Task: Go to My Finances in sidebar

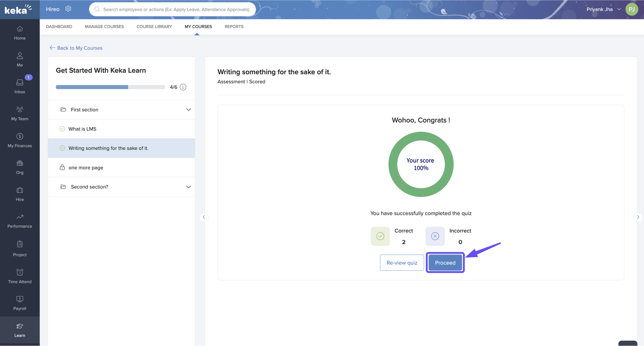Action: point(20,137)
